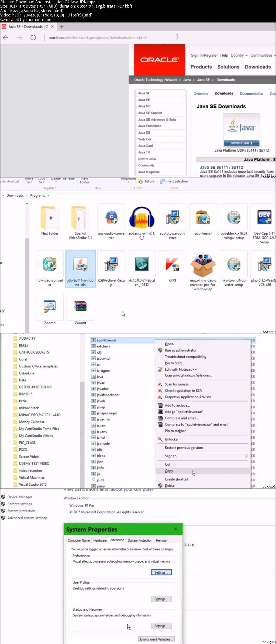Open the Country dropdown on Oracle header

[239, 55]
